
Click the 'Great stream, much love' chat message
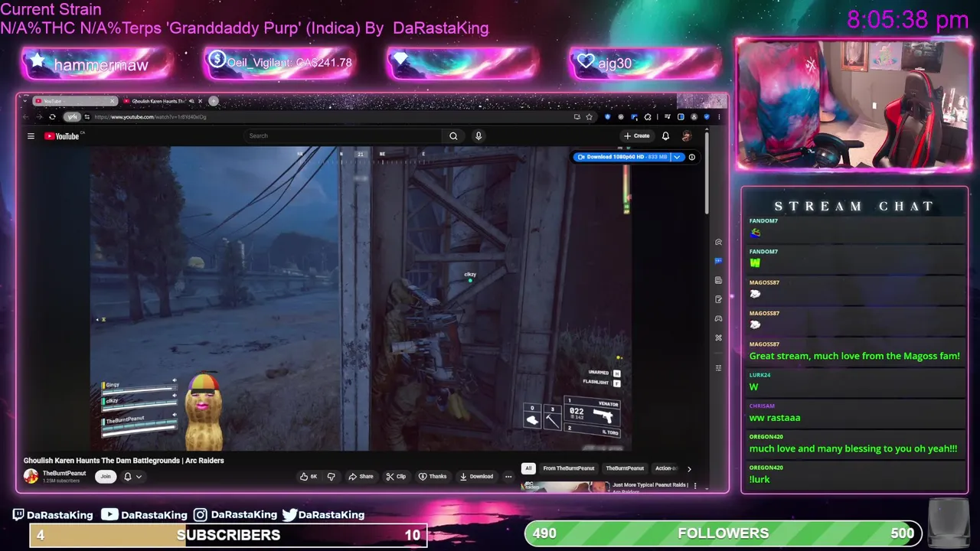coord(854,356)
